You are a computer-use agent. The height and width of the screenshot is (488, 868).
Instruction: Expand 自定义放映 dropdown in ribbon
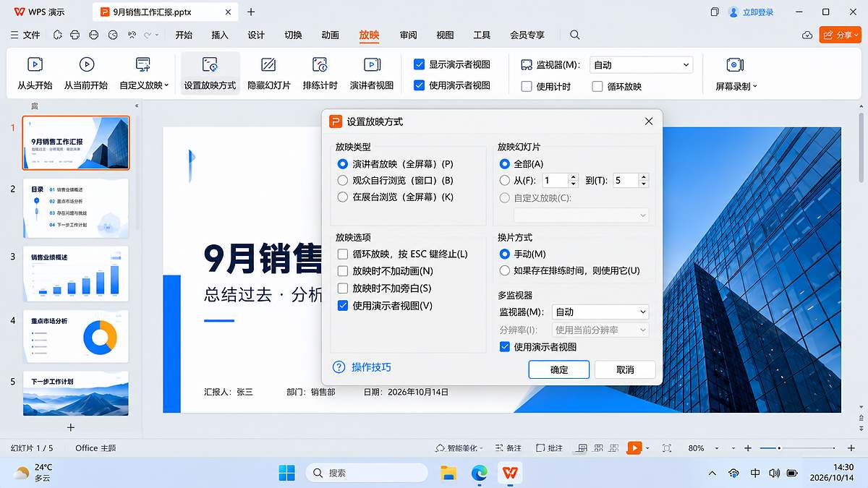(167, 85)
